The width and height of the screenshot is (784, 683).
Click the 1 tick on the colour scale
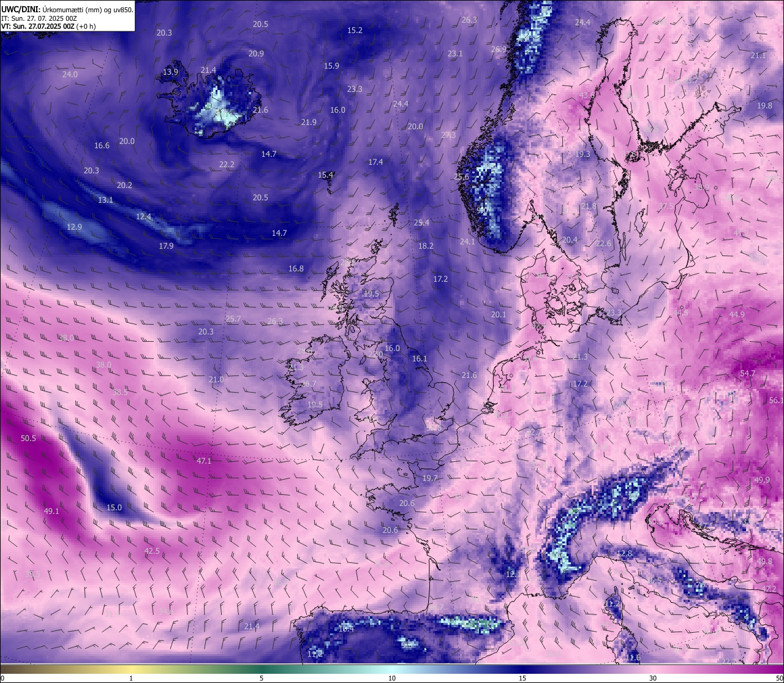131,677
